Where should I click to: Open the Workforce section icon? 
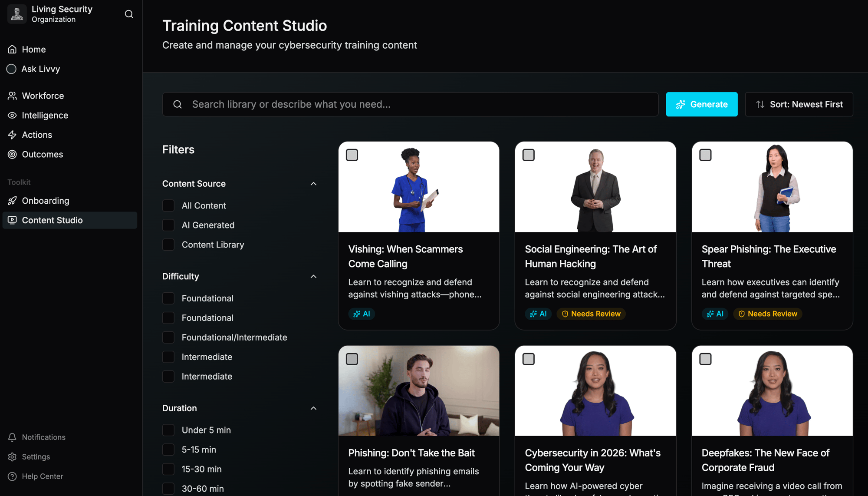click(12, 96)
